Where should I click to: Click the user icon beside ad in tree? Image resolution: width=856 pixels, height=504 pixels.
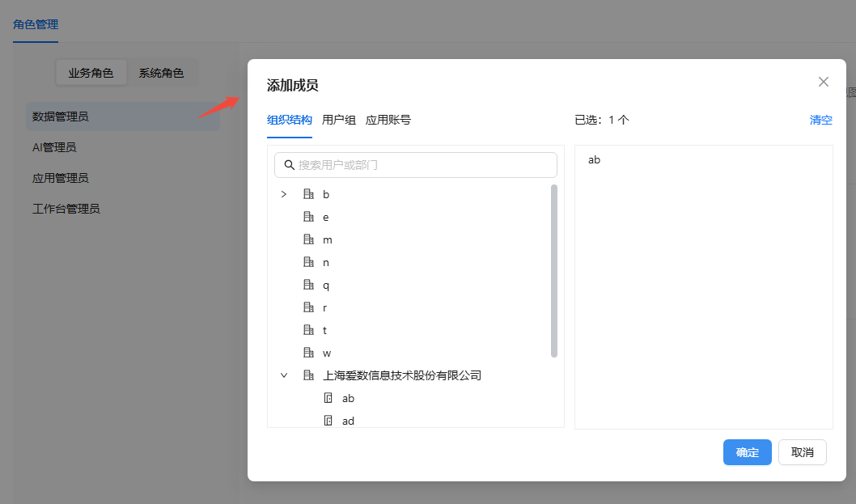click(x=328, y=421)
